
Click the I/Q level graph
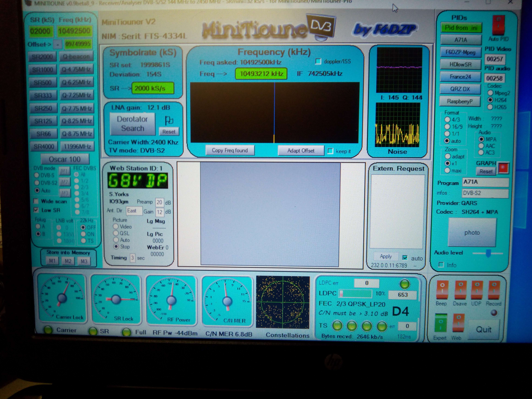tap(399, 70)
